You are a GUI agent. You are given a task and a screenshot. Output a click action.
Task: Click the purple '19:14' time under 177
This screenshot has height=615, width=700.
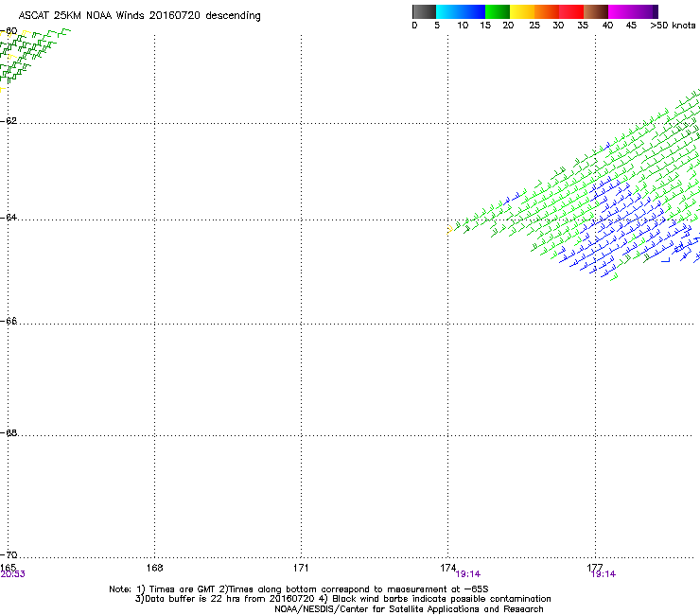[604, 574]
